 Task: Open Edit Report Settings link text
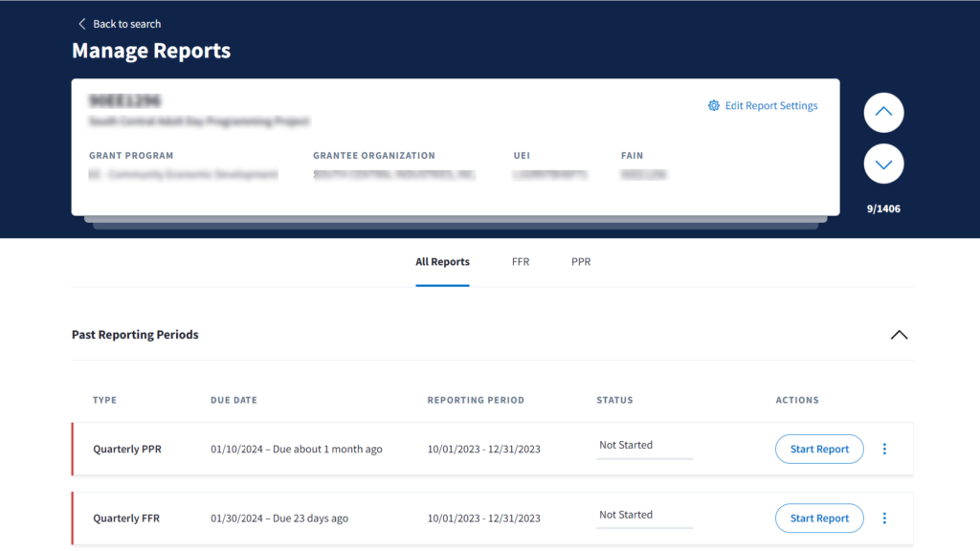tap(770, 106)
